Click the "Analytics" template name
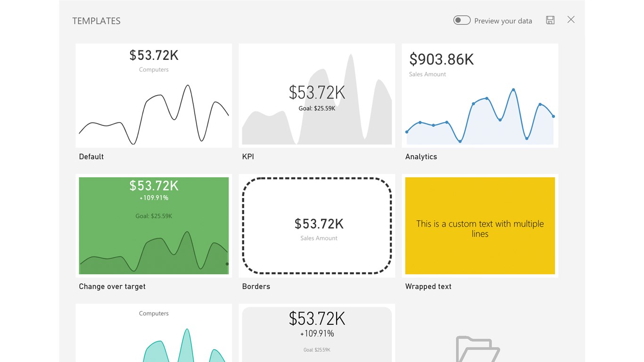This screenshot has width=644, height=362. [x=421, y=156]
